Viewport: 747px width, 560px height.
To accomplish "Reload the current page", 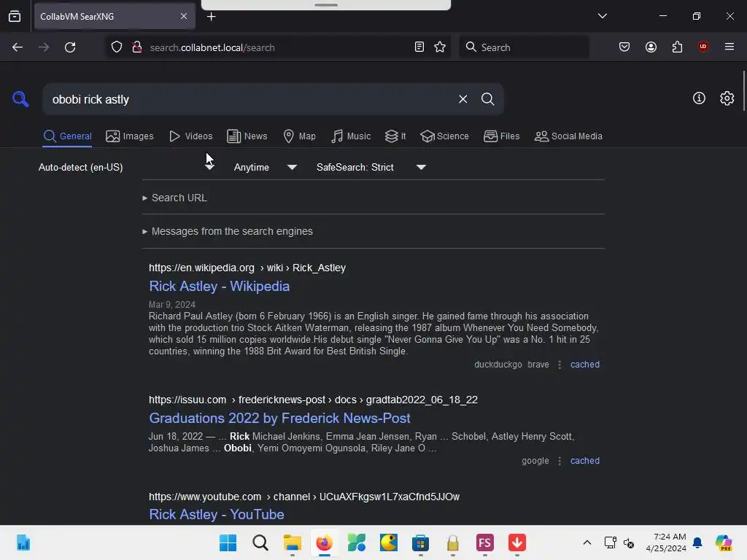I will (70, 47).
